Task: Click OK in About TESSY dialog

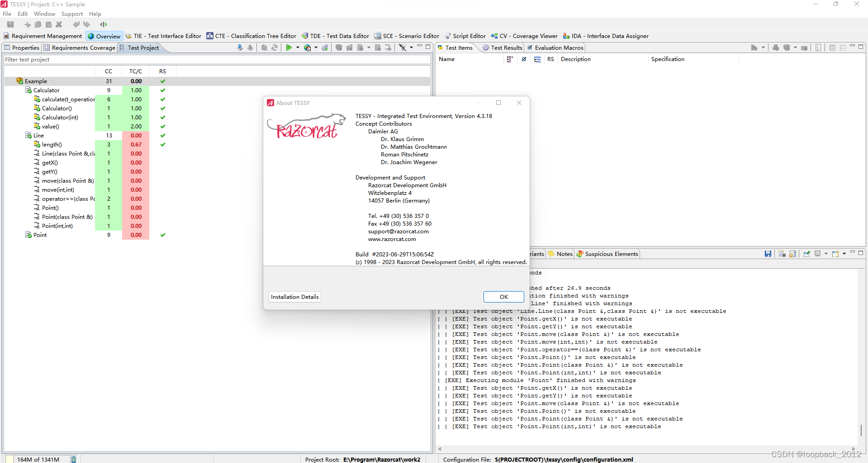Action: click(x=504, y=297)
